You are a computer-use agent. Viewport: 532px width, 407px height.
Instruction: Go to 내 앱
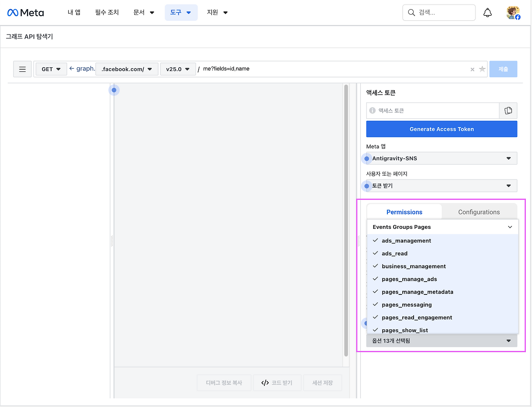(x=74, y=12)
